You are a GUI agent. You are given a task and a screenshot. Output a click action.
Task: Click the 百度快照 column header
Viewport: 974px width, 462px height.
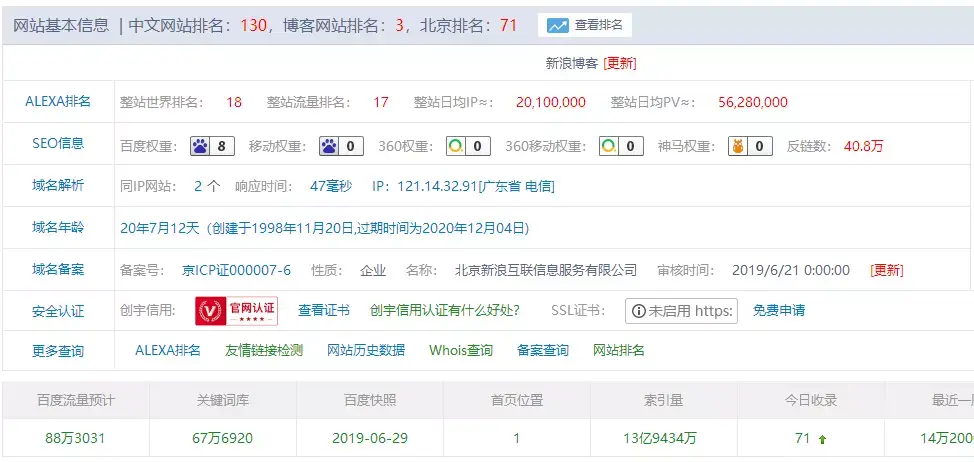[370, 401]
